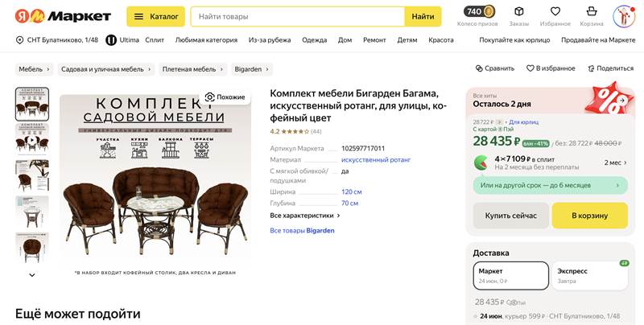Click the Яндекс Маркет logo

point(62,16)
